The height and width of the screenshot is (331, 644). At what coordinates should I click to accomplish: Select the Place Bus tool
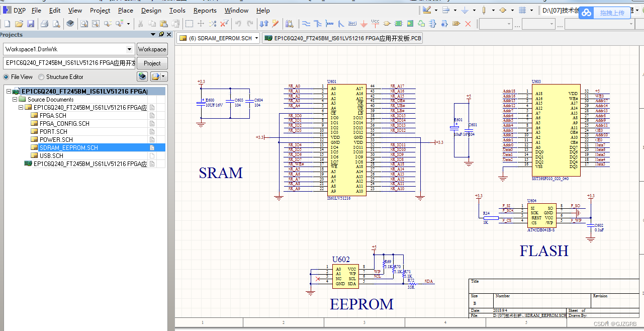317,24
